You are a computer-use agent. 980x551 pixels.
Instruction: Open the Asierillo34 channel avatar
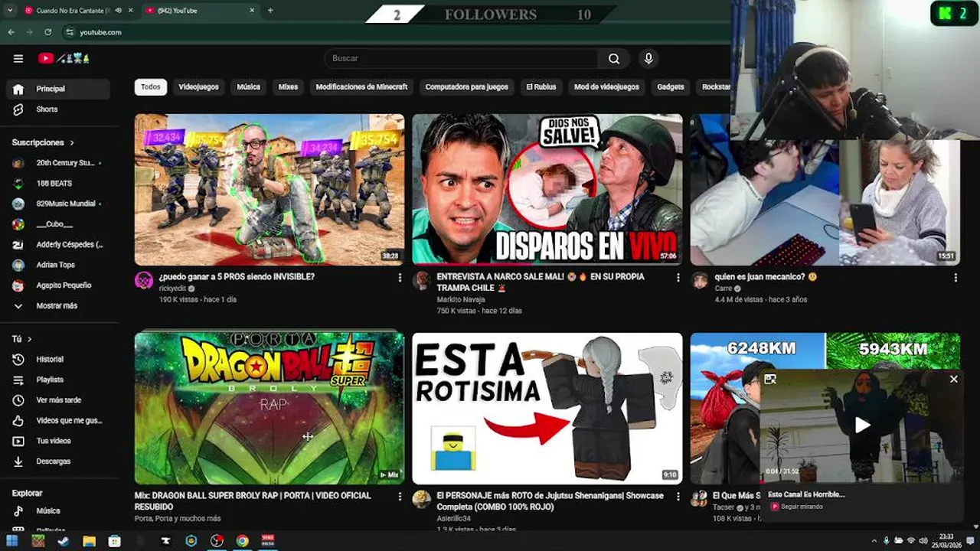[422, 499]
